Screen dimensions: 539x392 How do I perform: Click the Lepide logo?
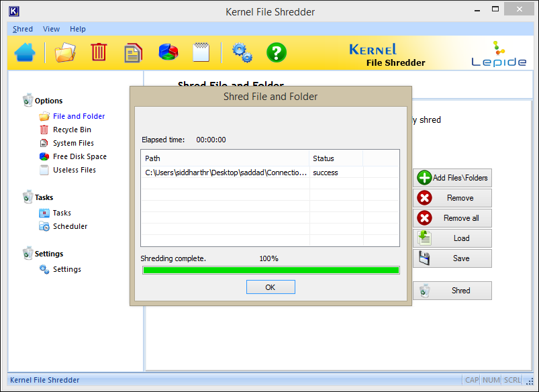pos(499,54)
